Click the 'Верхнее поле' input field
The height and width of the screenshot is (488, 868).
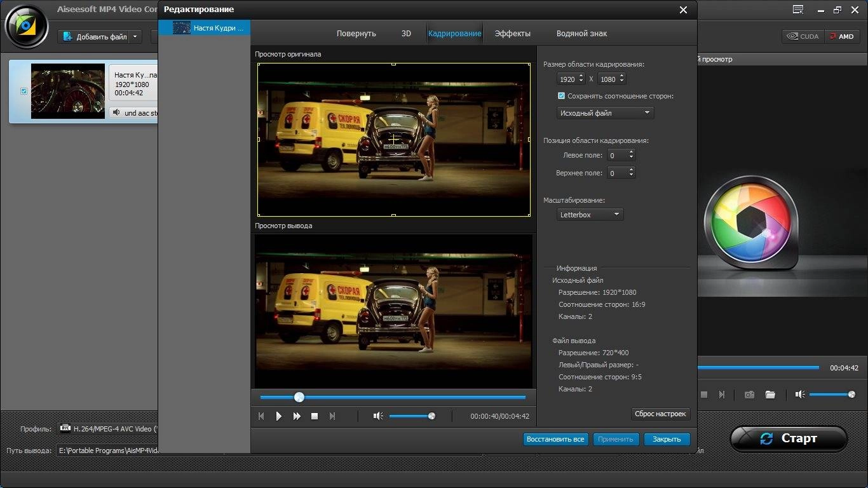click(616, 173)
